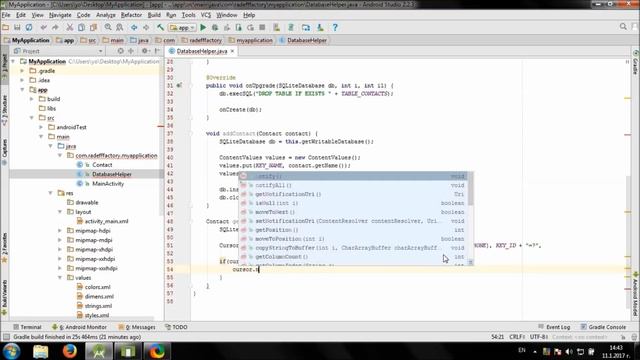Navigate forward with the right arrow icon
This screenshot has height=360, width=640.
146,27
